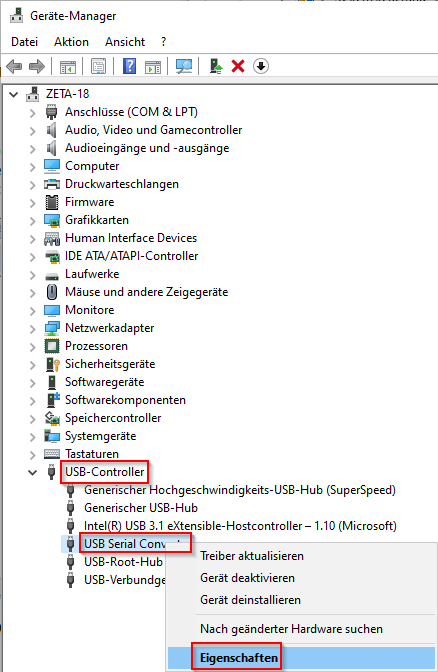
Task: Click the Human Interface Devices icon
Action: 52,238
